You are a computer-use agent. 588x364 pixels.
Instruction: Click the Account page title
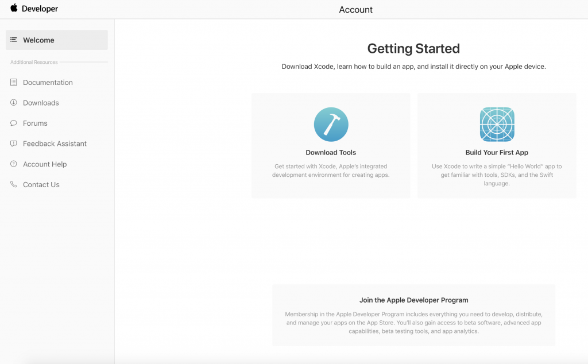[356, 10]
